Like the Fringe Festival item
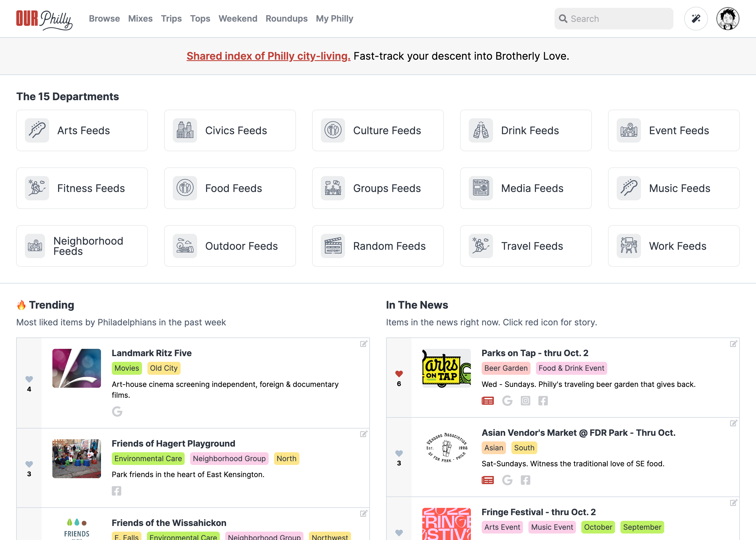This screenshot has height=540, width=756. pyautogui.click(x=399, y=533)
